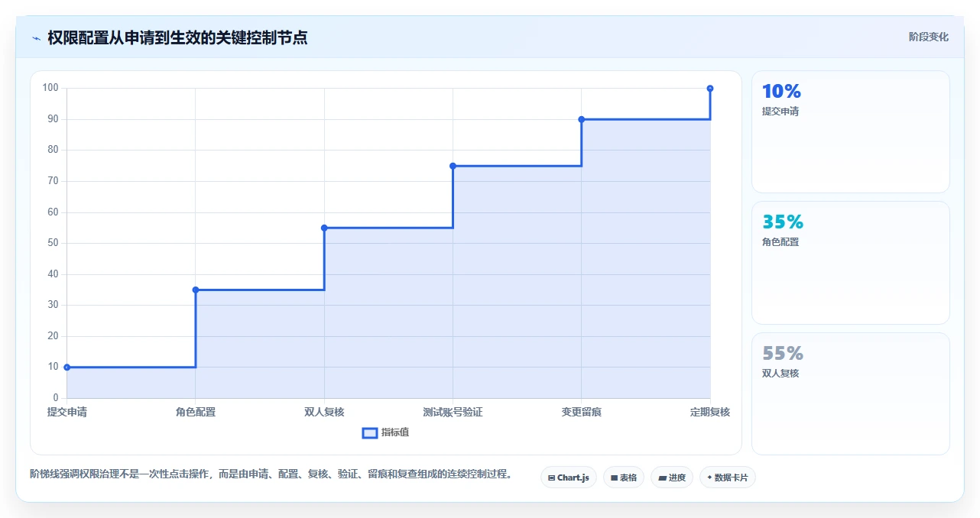980x518 pixels.
Task: Click the data point at value 100
Action: (x=710, y=89)
